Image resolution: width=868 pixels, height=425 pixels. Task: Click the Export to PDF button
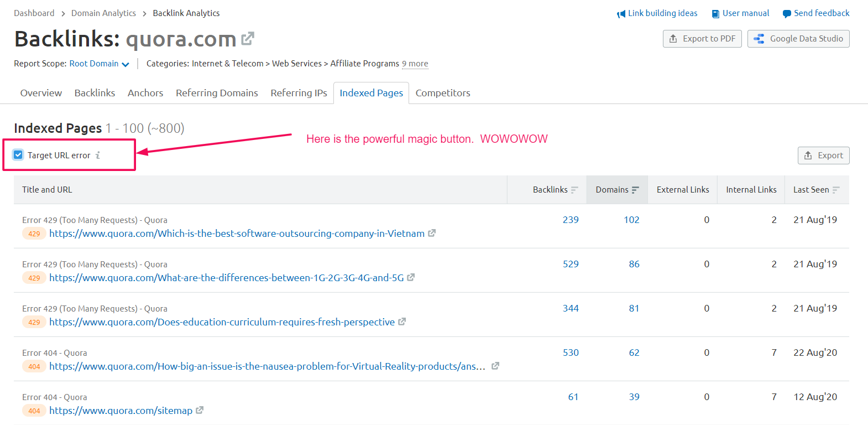[x=702, y=39]
